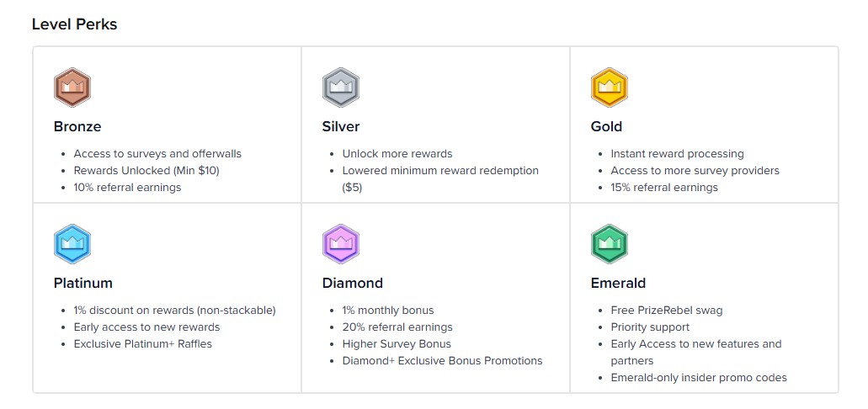Click "Lowered minimum reward redemption" perk text
Image resolution: width=868 pixels, height=409 pixels.
439,171
